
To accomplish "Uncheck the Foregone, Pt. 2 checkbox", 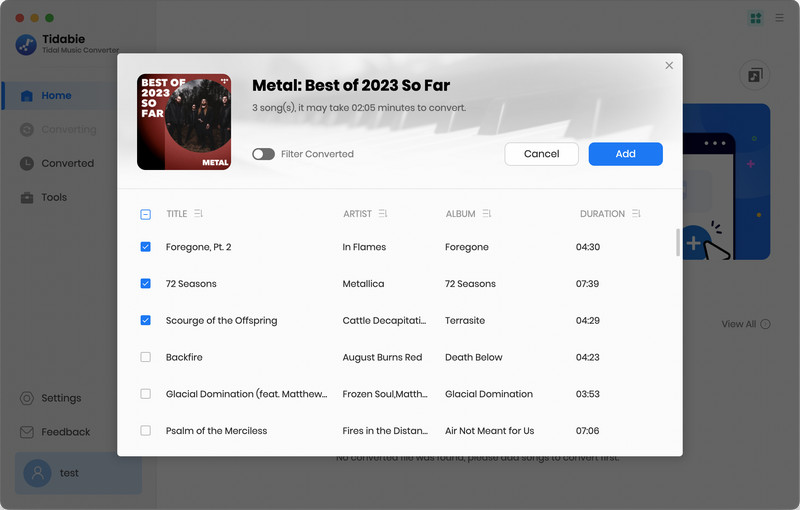I will click(145, 247).
